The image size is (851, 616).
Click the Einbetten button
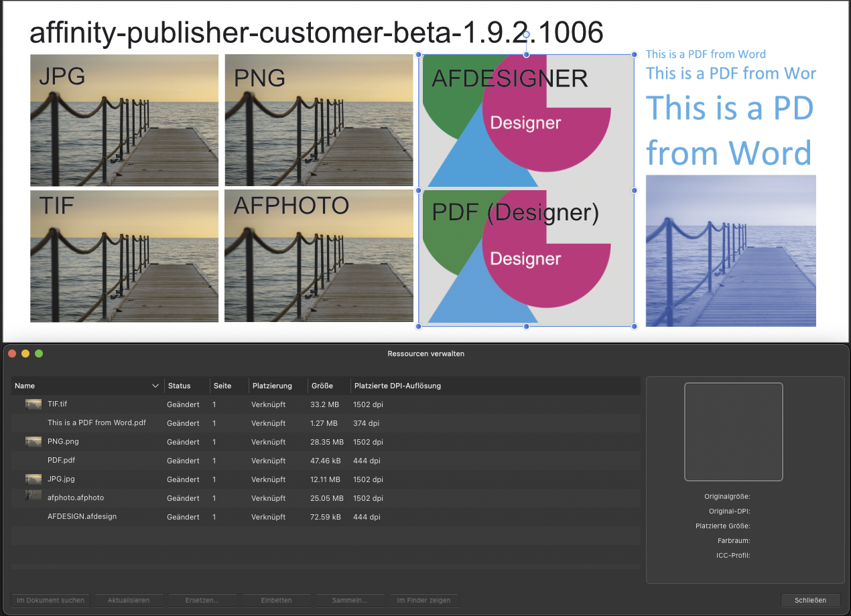click(276, 601)
